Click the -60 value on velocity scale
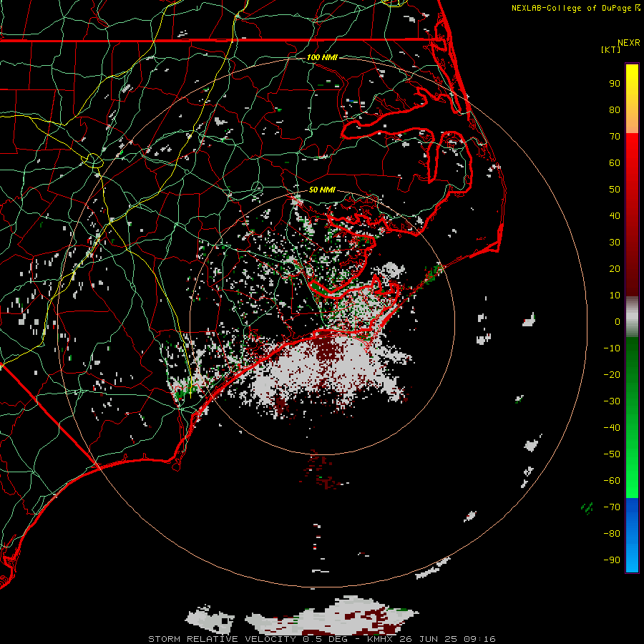 [x=612, y=481]
